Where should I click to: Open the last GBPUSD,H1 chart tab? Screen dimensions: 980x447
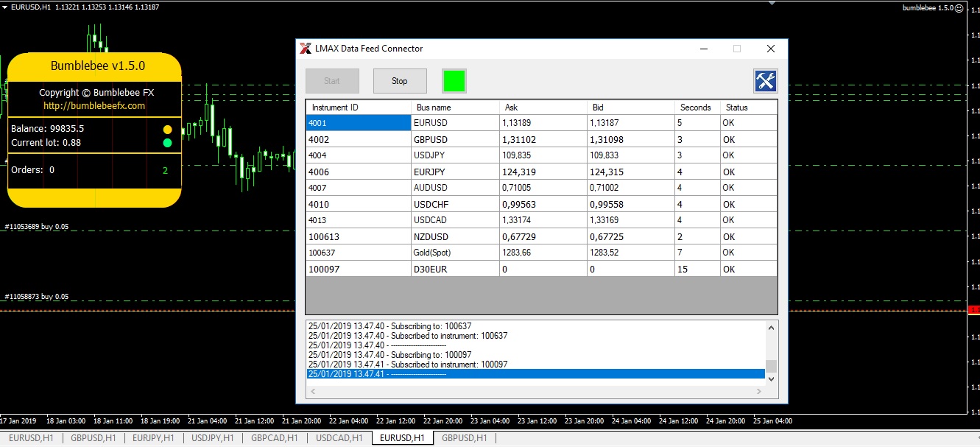coord(464,437)
